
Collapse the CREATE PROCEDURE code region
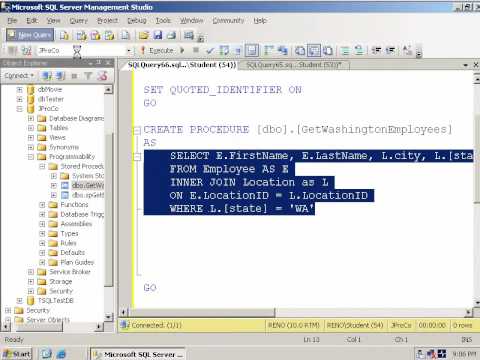pos(137,130)
